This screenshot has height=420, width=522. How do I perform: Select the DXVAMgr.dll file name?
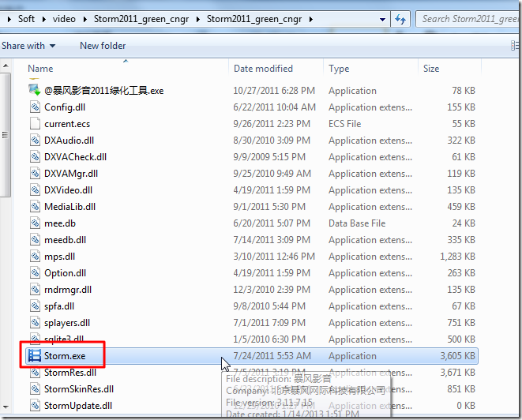[x=71, y=174]
